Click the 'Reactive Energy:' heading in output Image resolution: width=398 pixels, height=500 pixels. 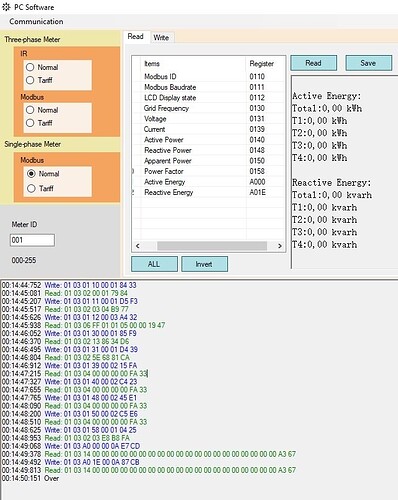tap(332, 183)
